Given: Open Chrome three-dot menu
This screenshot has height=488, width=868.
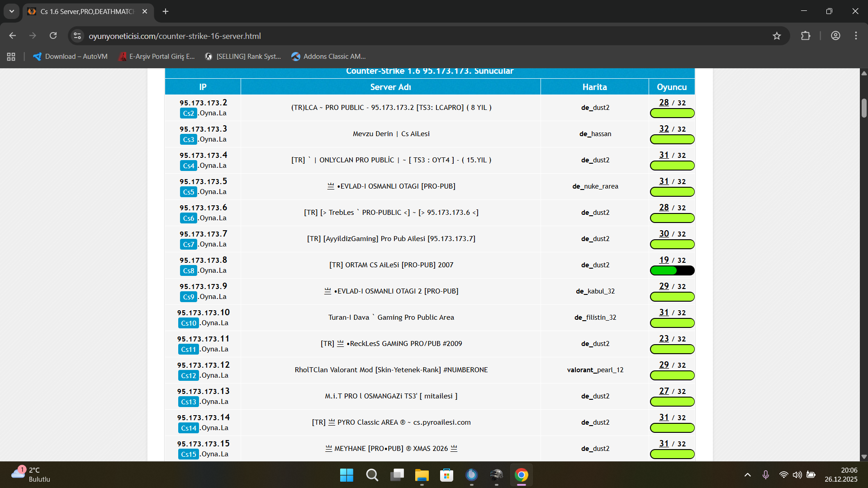Looking at the screenshot, I should click(856, 36).
